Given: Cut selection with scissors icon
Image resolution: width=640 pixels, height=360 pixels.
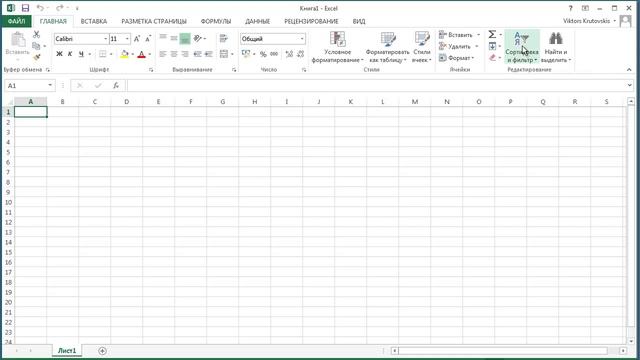Looking at the screenshot, I should coord(36,35).
